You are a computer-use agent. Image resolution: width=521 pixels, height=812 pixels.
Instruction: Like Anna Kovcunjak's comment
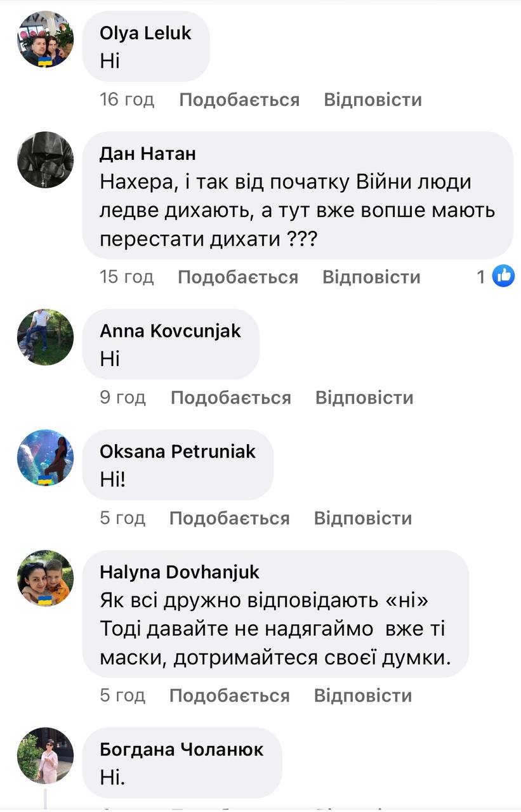[x=231, y=398]
